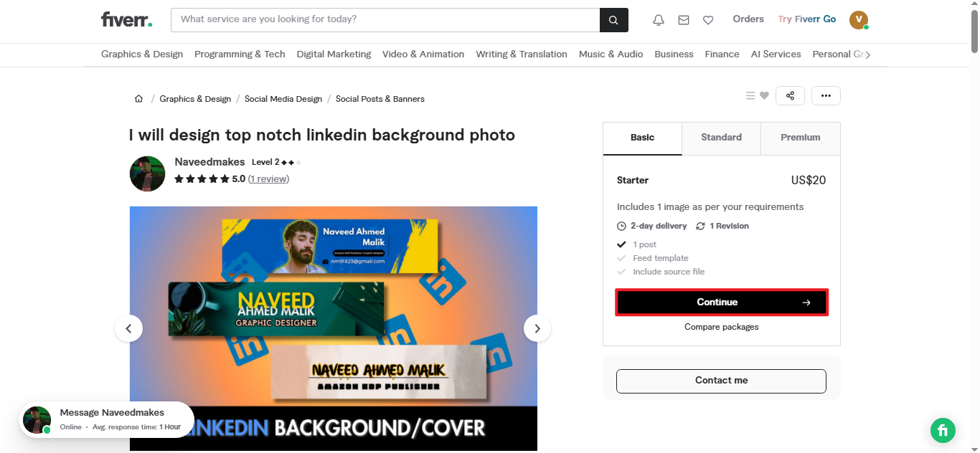980x453 pixels.
Task: Open the Fiverr support chat bubble
Action: click(x=943, y=430)
